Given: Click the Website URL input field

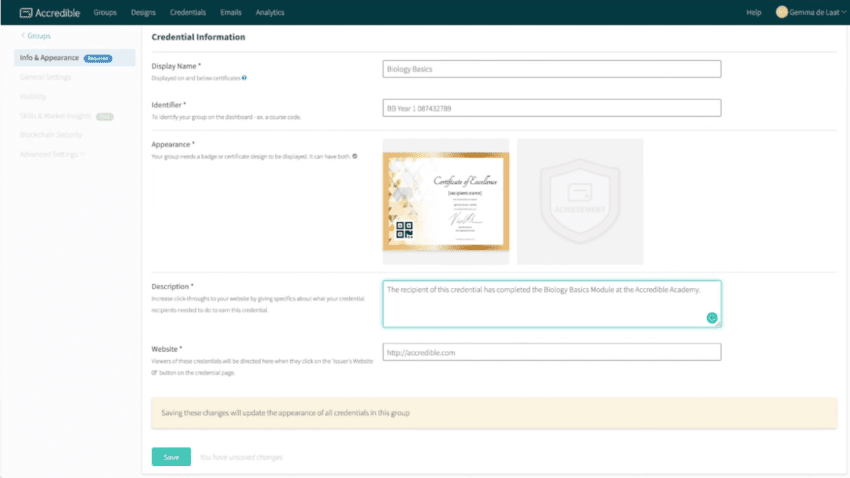Looking at the screenshot, I should pyautogui.click(x=551, y=352).
